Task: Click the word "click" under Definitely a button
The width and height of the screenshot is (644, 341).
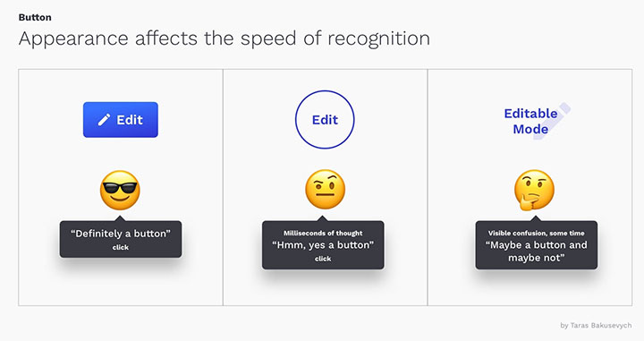Action: pyautogui.click(x=121, y=247)
